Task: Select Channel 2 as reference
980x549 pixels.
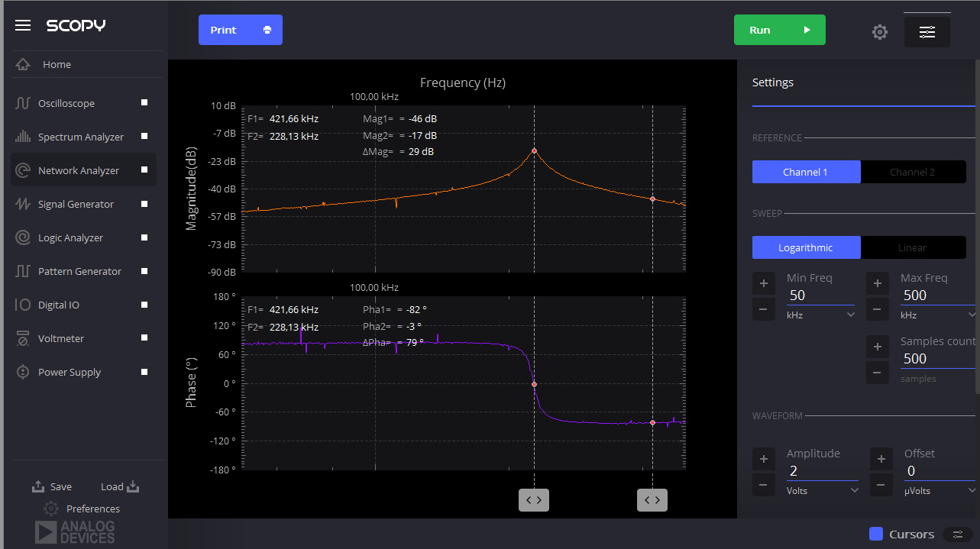Action: 913,172
